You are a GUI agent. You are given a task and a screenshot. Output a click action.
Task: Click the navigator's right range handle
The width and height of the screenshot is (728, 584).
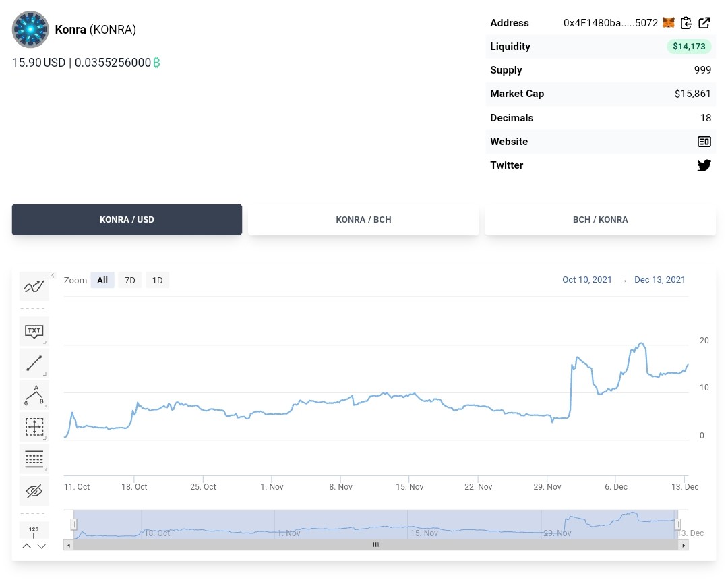(677, 525)
